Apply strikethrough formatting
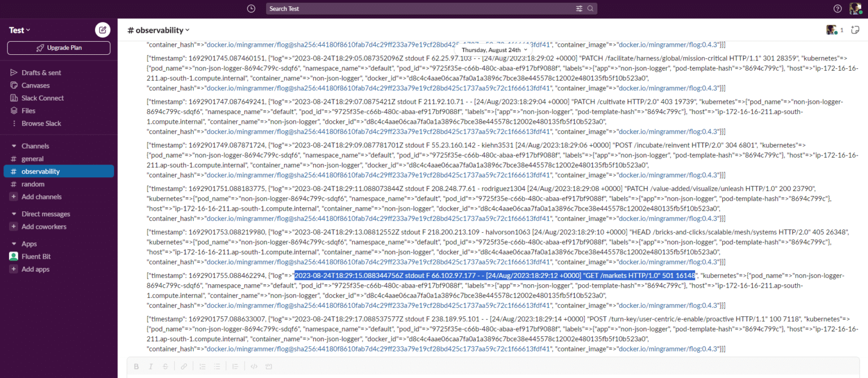Screen dimensions: 868x378 click(165, 366)
